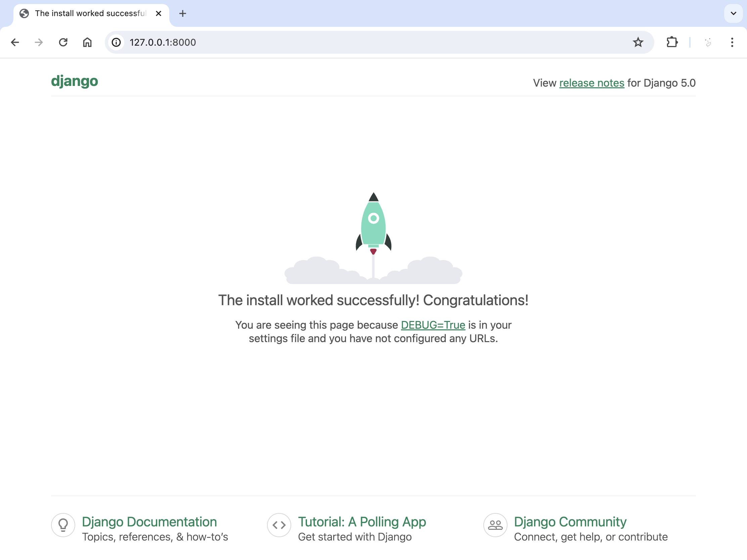Close the 'The install worked' tab
Image resolution: width=747 pixels, height=560 pixels.
[x=159, y=13]
